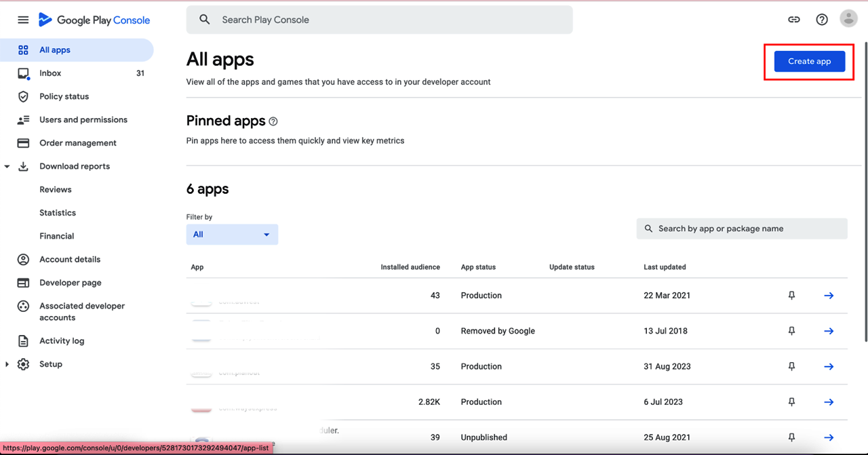Click the Pinned apps help icon
The width and height of the screenshot is (868, 455).
coord(273,121)
